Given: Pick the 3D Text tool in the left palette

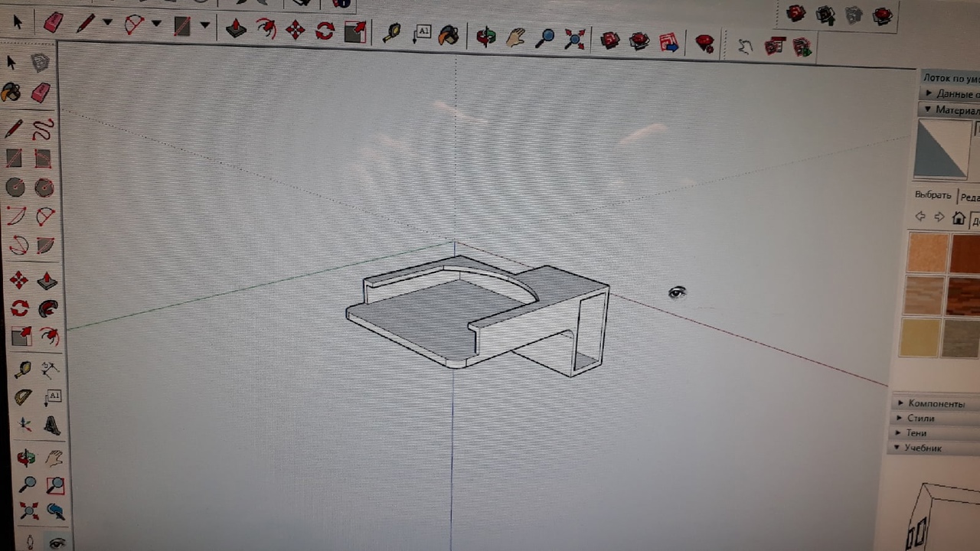Looking at the screenshot, I should pos(52,425).
